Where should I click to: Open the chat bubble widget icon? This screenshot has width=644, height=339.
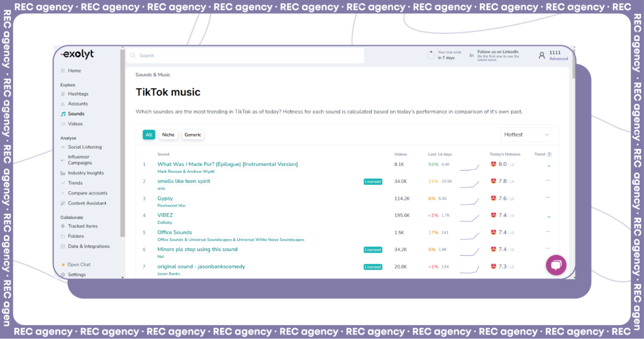tap(556, 265)
